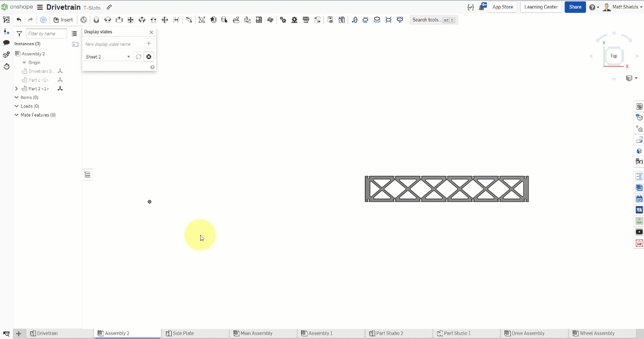Open the feature list flyout on the canvas
Image resolution: width=644 pixels, height=339 pixels.
click(87, 174)
